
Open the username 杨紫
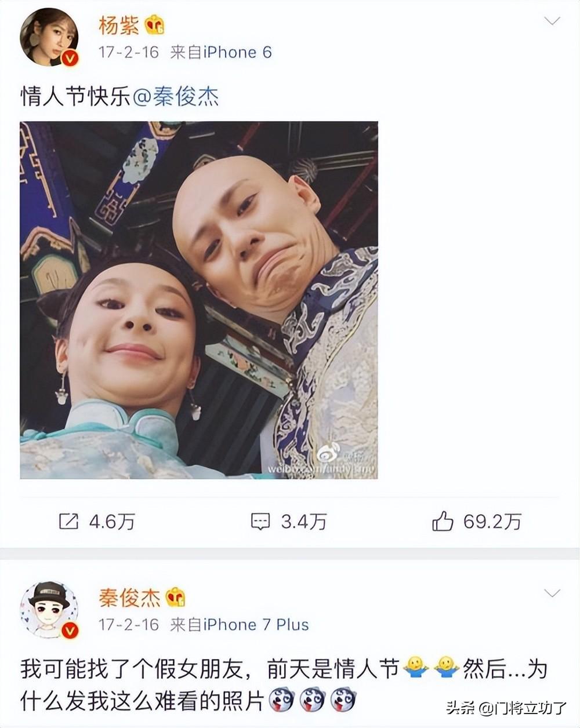[119, 26]
